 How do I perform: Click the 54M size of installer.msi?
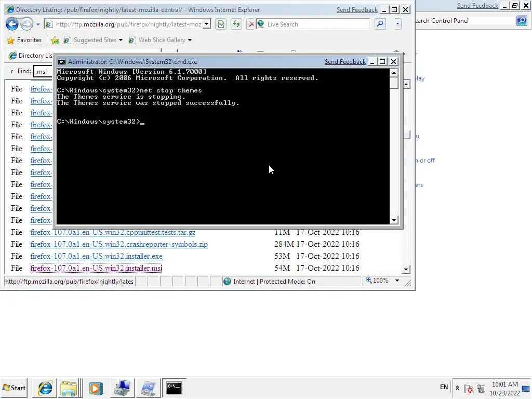click(x=282, y=268)
